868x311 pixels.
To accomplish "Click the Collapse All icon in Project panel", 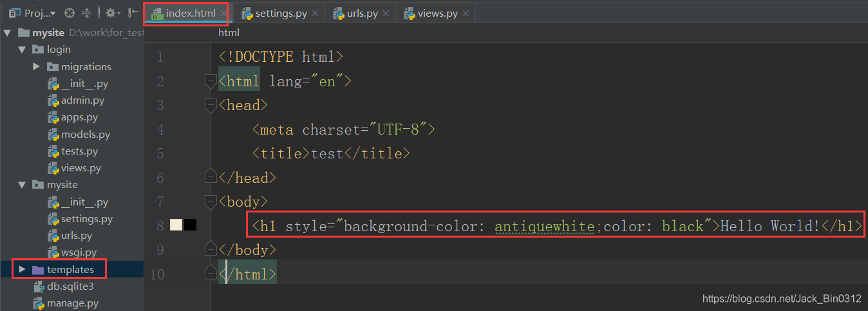I will [86, 13].
